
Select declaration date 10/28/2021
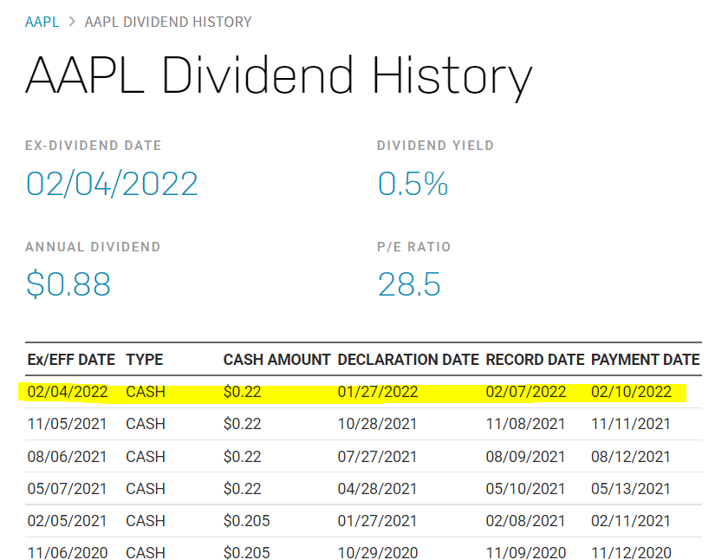377,424
